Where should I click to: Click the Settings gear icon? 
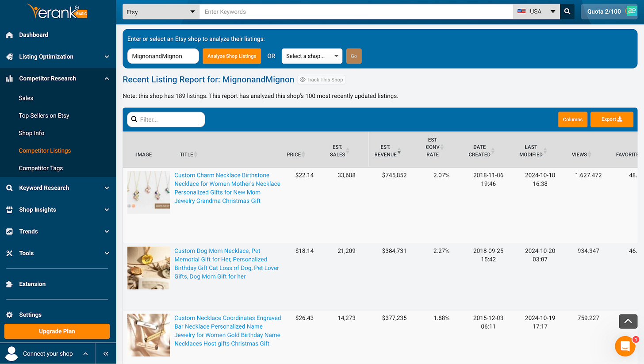[x=9, y=315]
